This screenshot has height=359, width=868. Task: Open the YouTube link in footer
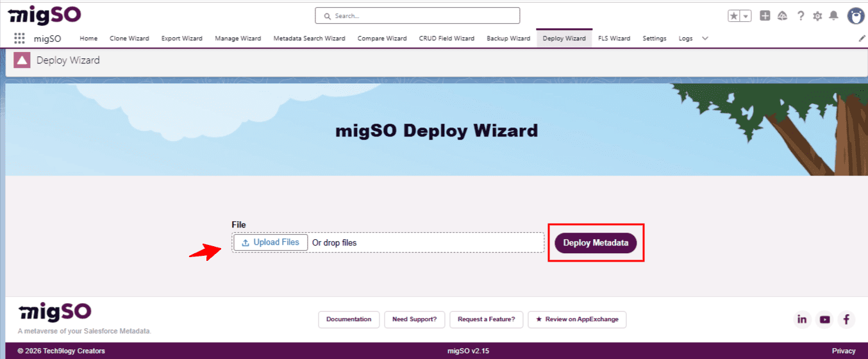pos(824,319)
